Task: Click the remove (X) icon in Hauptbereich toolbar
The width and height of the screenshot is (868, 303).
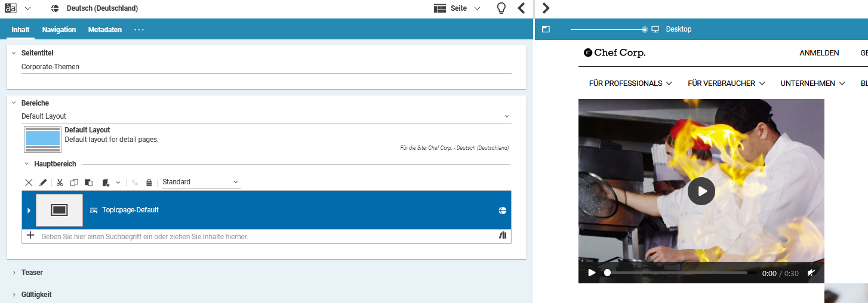Action: [x=29, y=183]
